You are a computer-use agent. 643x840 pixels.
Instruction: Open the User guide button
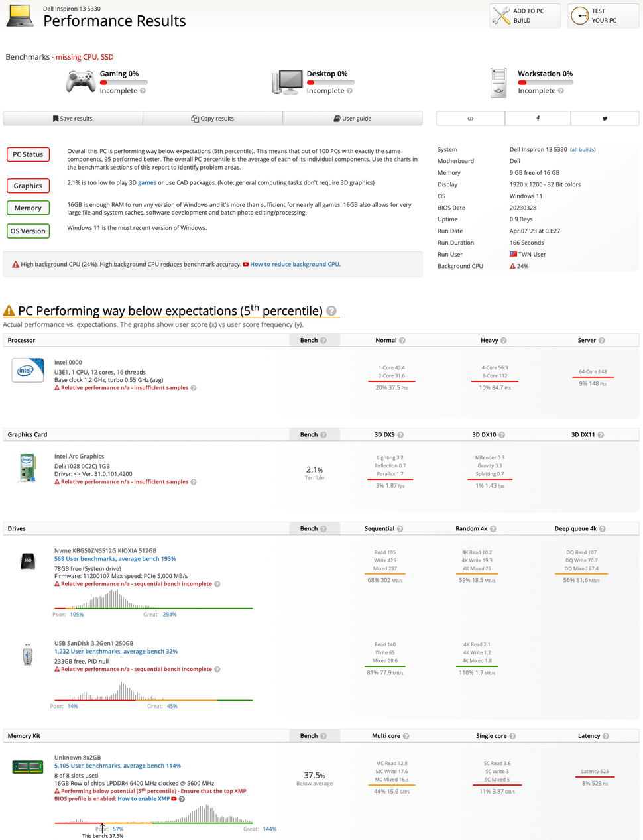click(353, 119)
